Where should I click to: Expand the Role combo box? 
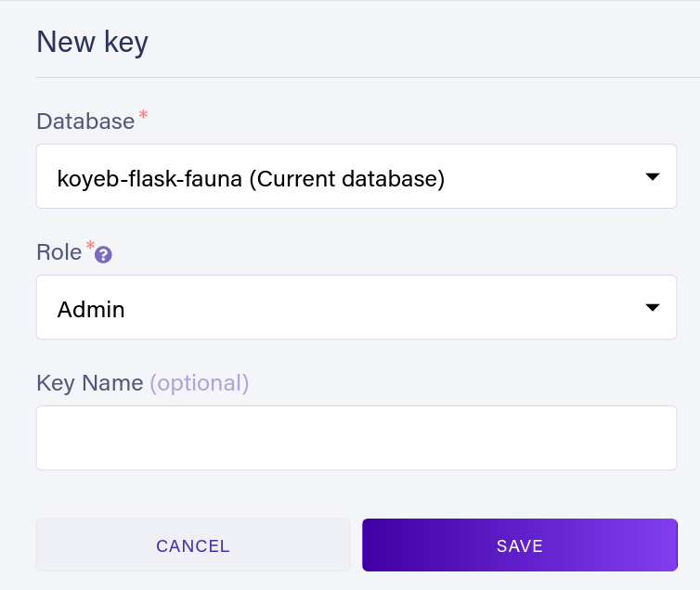356,307
